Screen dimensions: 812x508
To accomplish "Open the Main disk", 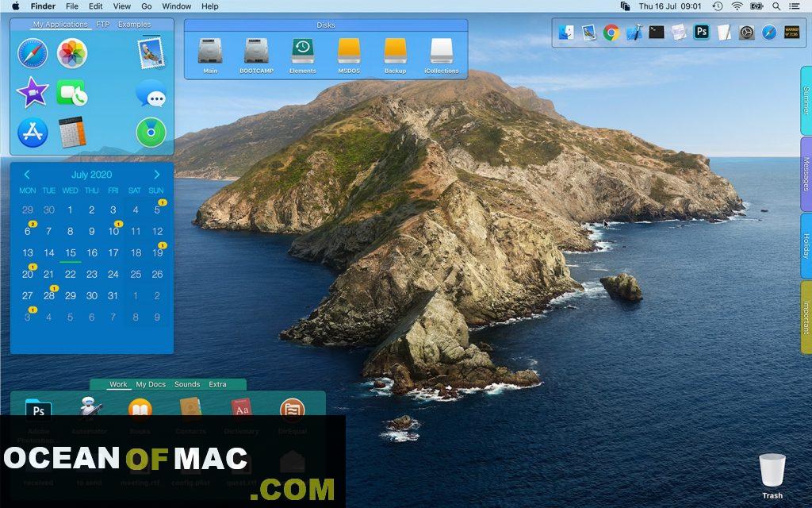I will 210,56.
